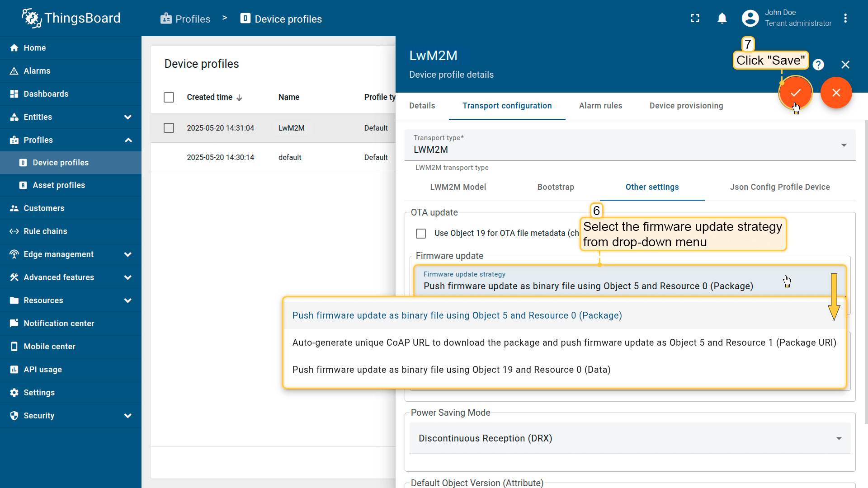Image resolution: width=868 pixels, height=488 pixels.
Task: Switch to the Alarm rules tab
Action: 600,106
